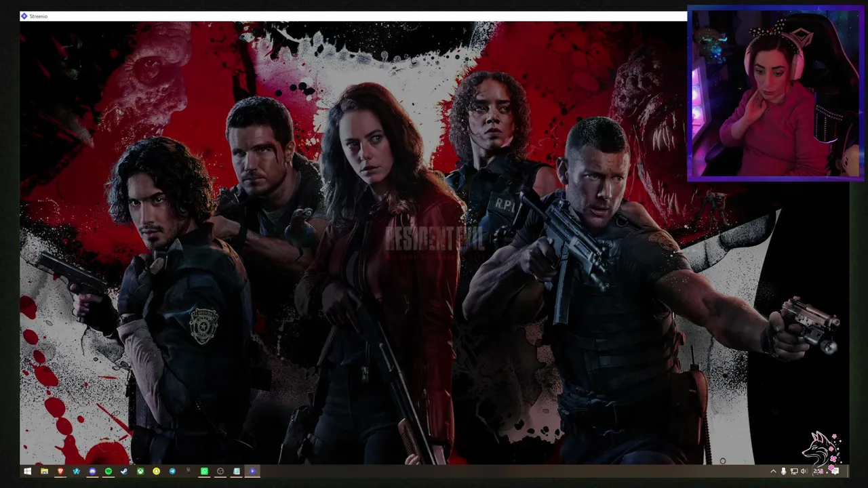Open the Discord taskbar icon
Screen dimensions: 868x488
[x=92, y=471]
